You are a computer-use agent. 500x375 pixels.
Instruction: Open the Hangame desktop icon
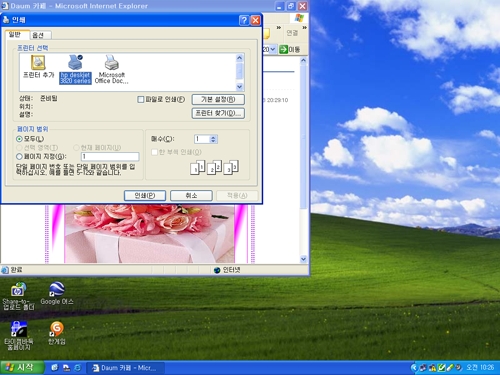click(x=57, y=333)
